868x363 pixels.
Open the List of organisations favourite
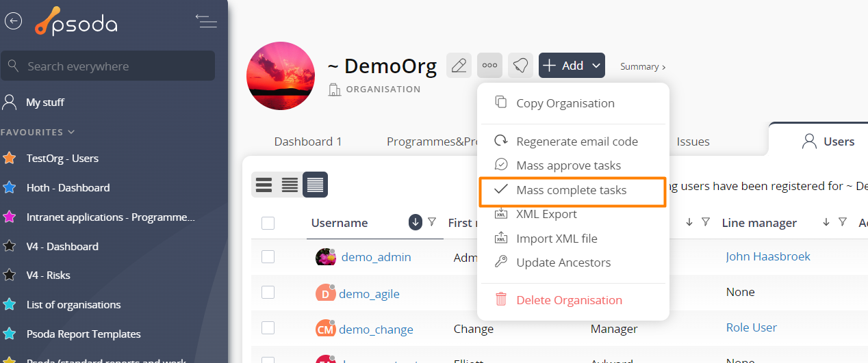[x=73, y=305]
